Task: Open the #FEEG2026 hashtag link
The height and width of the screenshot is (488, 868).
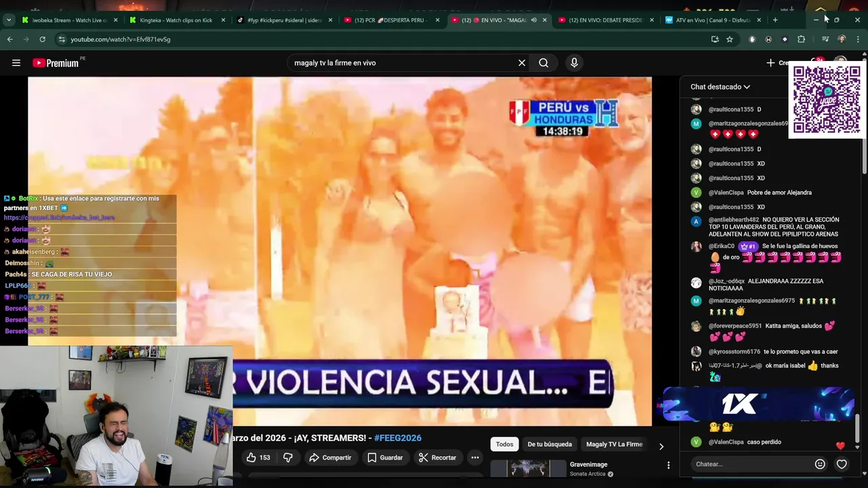Action: click(x=397, y=438)
